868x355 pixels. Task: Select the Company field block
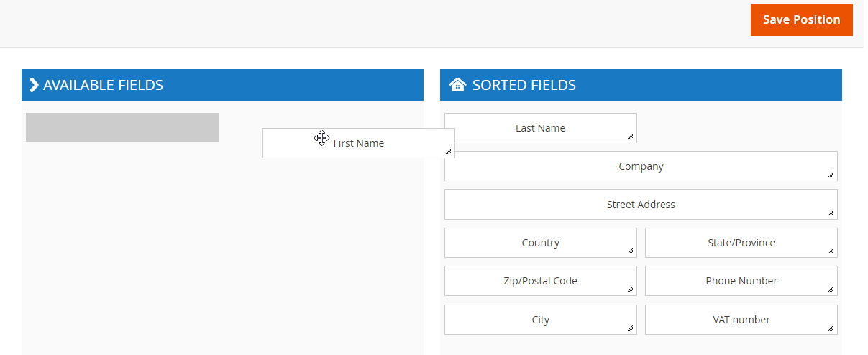coord(641,166)
